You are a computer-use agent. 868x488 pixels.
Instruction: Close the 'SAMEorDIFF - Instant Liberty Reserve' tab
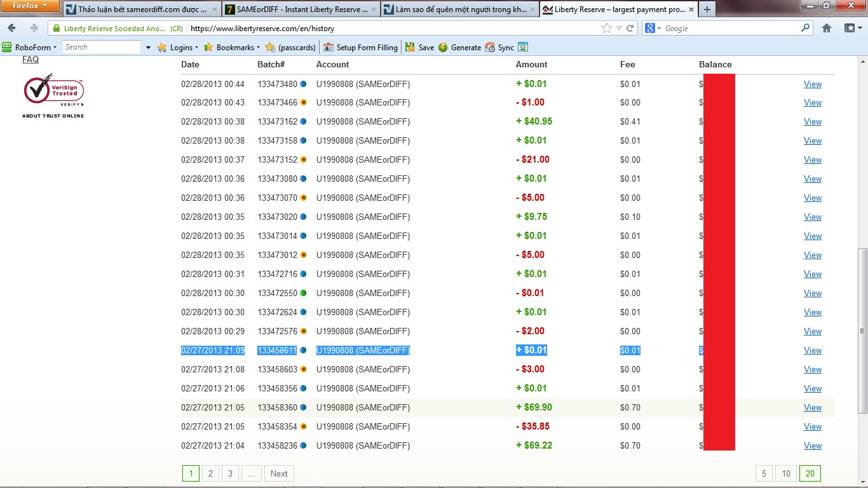372,10
